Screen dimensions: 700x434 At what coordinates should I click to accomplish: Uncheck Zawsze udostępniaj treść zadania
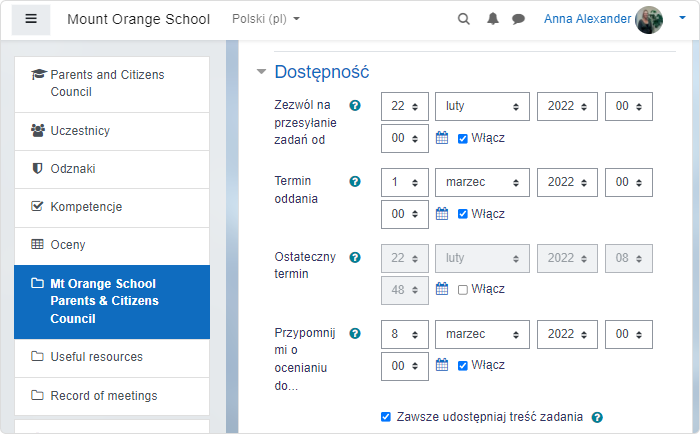(x=386, y=417)
